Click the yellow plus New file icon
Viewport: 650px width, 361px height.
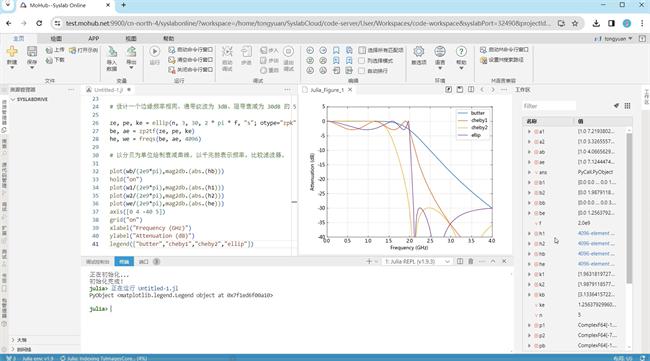point(12,51)
